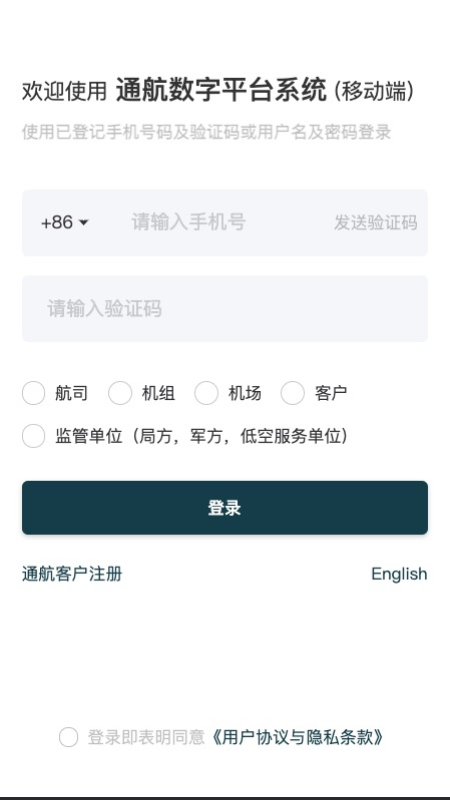Select the 机场 radio circle
450x800 pixels.
(x=206, y=393)
